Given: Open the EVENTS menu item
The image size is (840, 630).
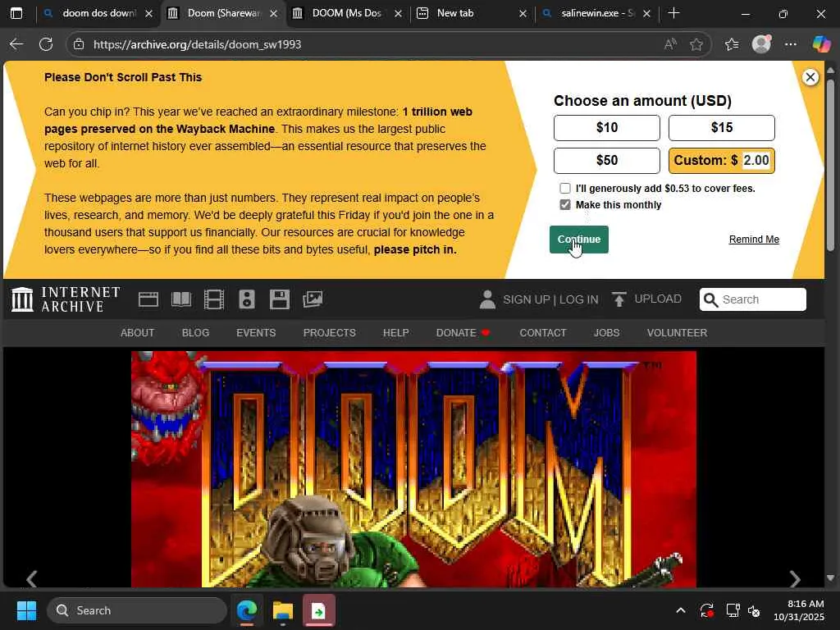Looking at the screenshot, I should tap(256, 333).
